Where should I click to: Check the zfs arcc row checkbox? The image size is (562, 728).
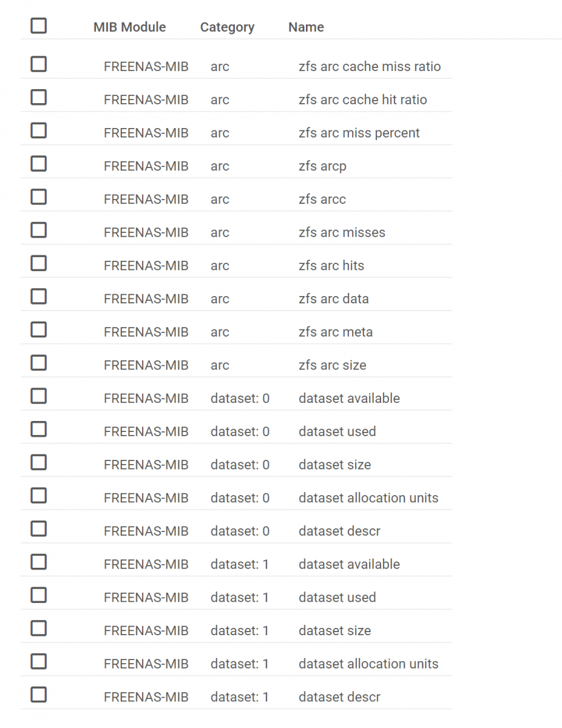39,197
